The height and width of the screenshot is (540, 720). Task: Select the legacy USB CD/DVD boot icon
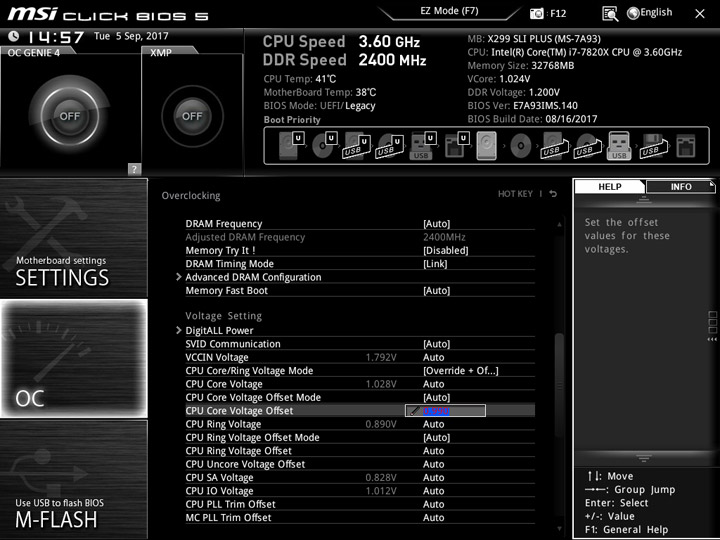pyautogui.click(x=587, y=146)
